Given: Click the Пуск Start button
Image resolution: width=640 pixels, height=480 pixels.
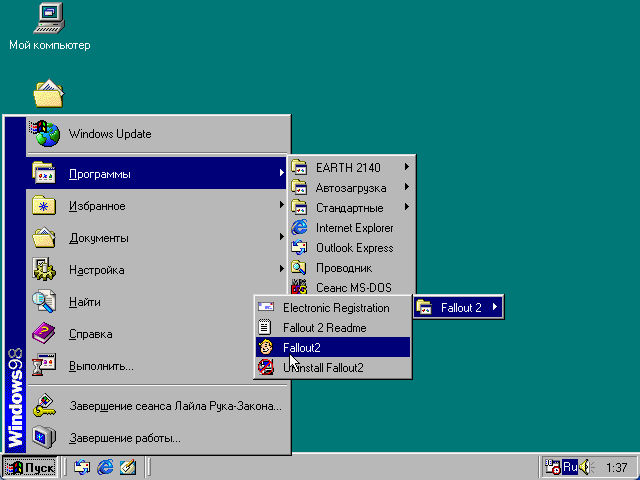Looking at the screenshot, I should click(x=30, y=467).
